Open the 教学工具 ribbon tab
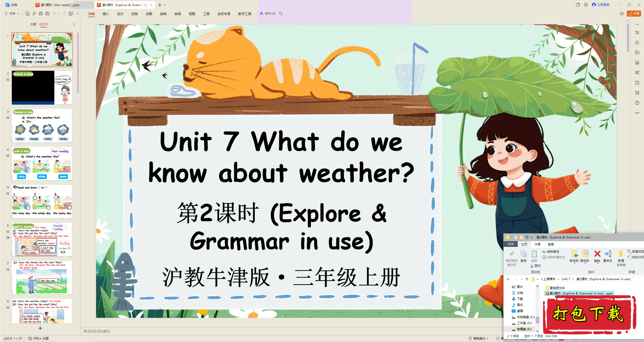 (x=245, y=14)
